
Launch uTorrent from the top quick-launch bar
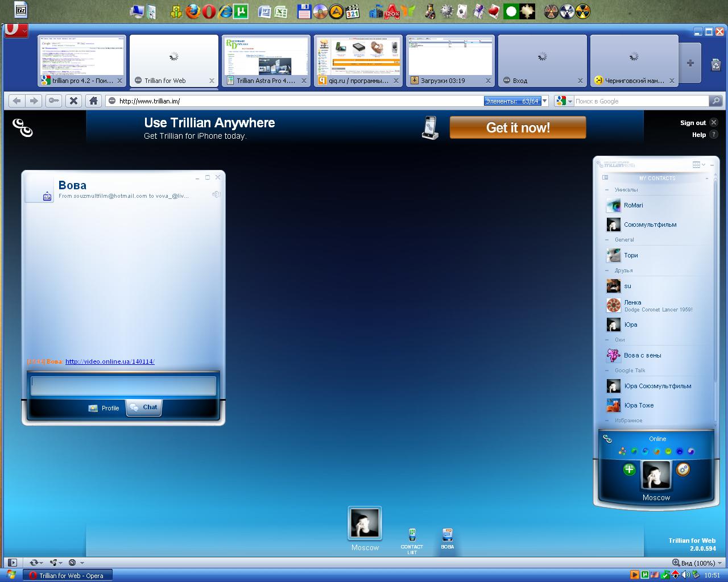[241, 11]
